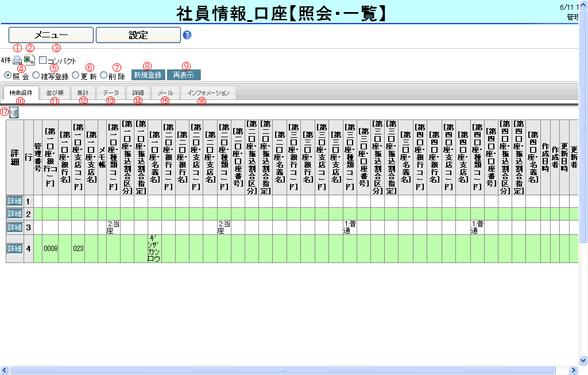Click the trash can icon above the table

[14, 113]
